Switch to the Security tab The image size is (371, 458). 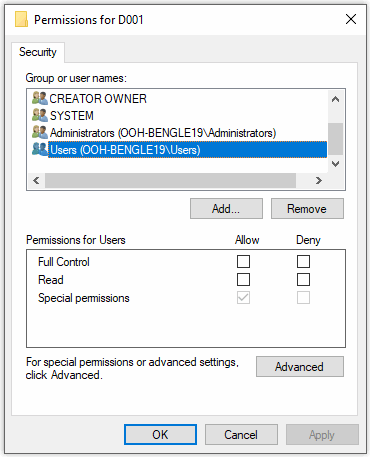(38, 52)
